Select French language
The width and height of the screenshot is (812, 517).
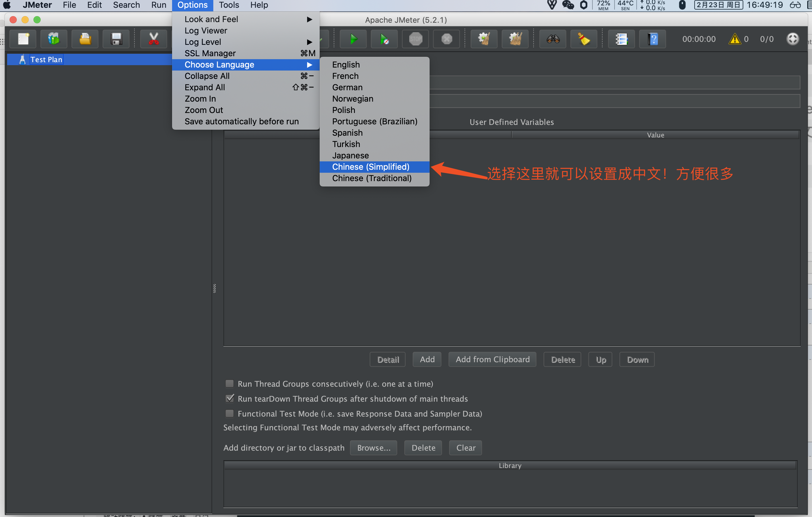point(375,76)
